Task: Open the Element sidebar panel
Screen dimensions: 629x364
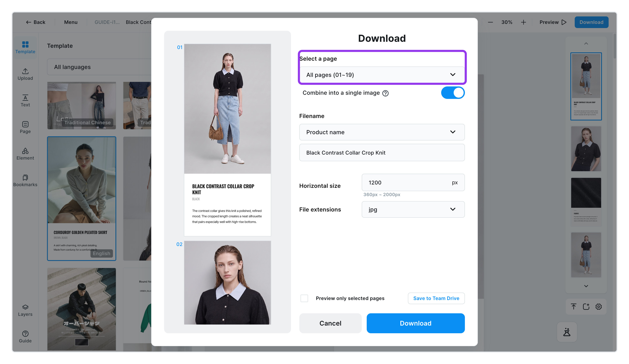Action: (x=25, y=154)
